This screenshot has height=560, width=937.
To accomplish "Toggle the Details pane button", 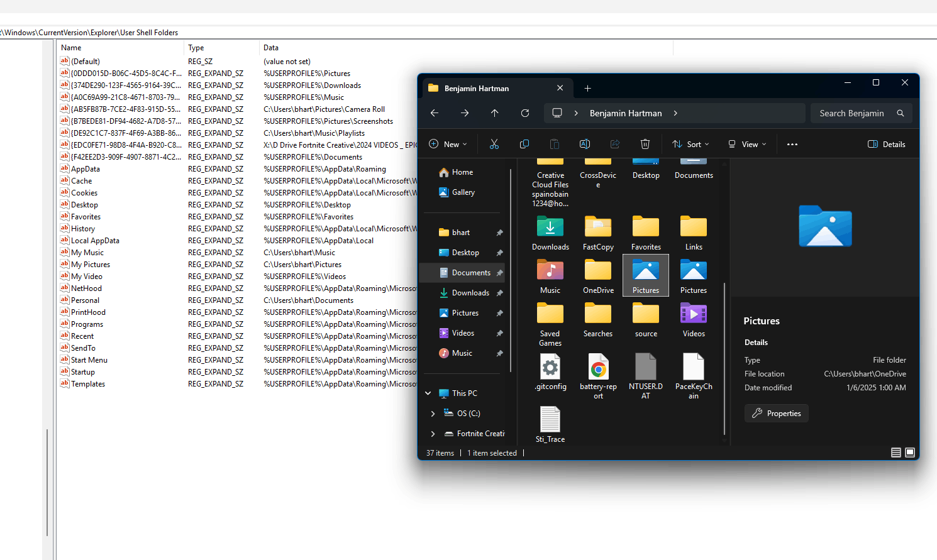I will click(x=887, y=144).
